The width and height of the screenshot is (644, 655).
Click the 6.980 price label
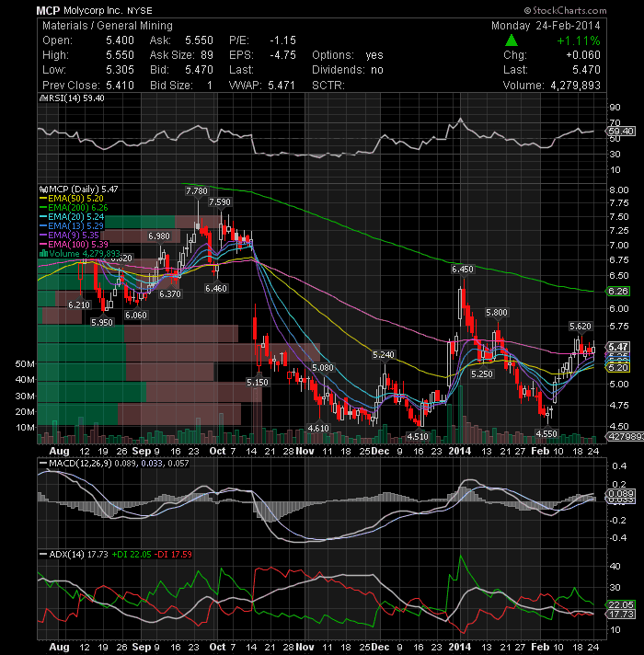pyautogui.click(x=159, y=236)
